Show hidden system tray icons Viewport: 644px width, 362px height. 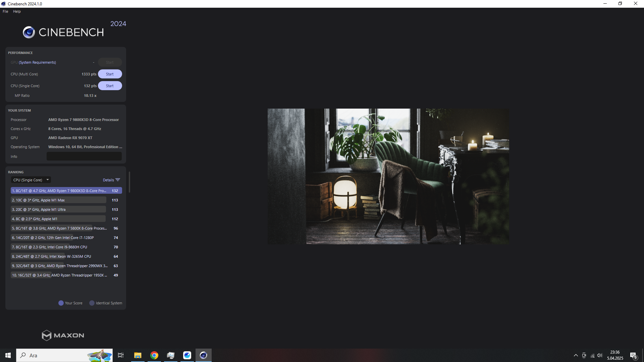576,355
